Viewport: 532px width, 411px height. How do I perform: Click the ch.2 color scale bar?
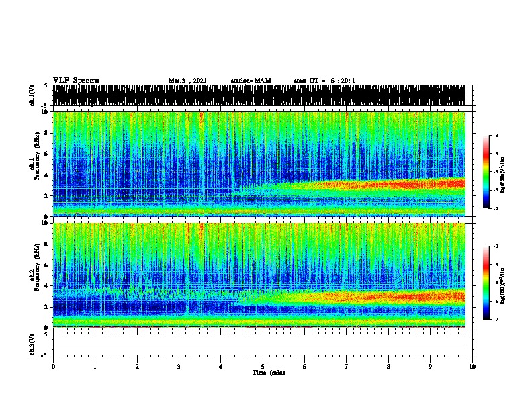point(486,283)
